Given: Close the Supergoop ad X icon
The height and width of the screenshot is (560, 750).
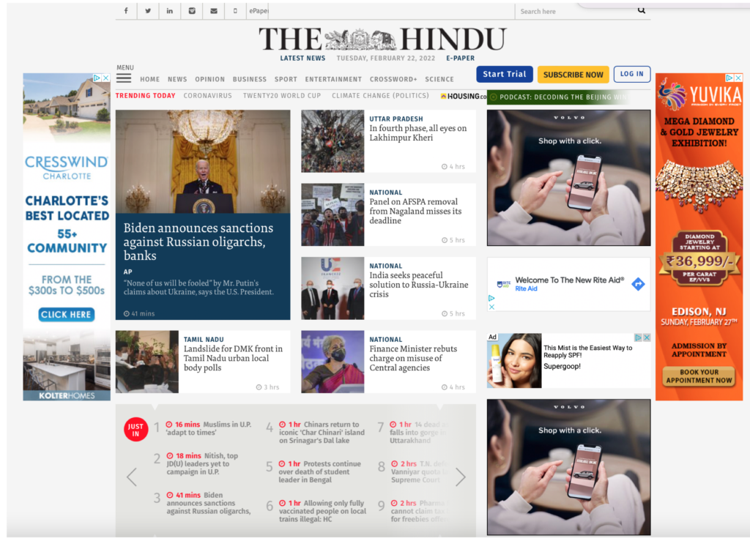Looking at the screenshot, I should [x=647, y=337].
